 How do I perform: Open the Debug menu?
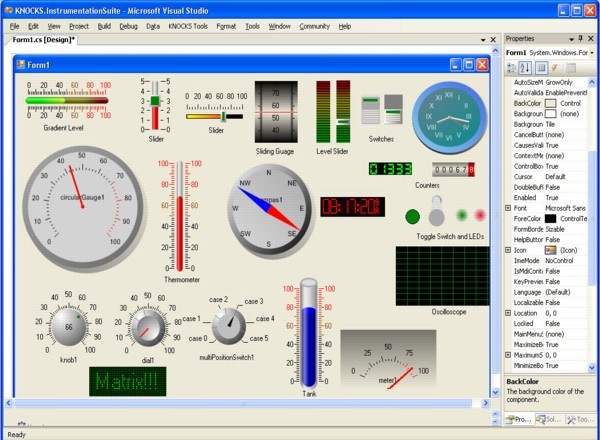pyautogui.click(x=129, y=26)
